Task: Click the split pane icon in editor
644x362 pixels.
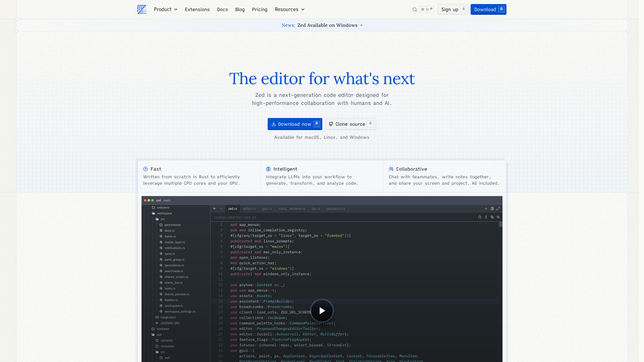Action: pos(492,208)
